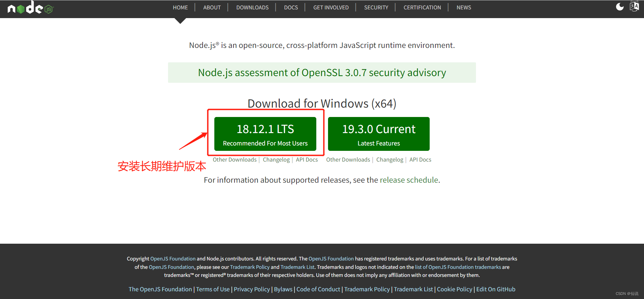
Task: Toggle dark mode moon icon
Action: tap(620, 7)
